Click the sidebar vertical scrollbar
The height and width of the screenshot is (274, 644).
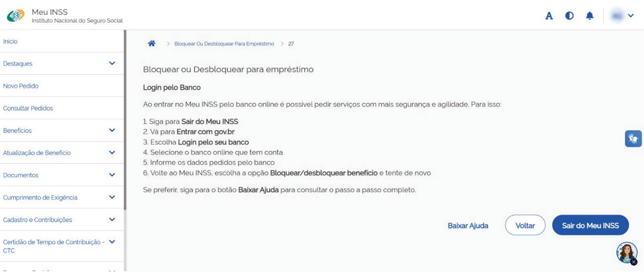tap(125, 120)
